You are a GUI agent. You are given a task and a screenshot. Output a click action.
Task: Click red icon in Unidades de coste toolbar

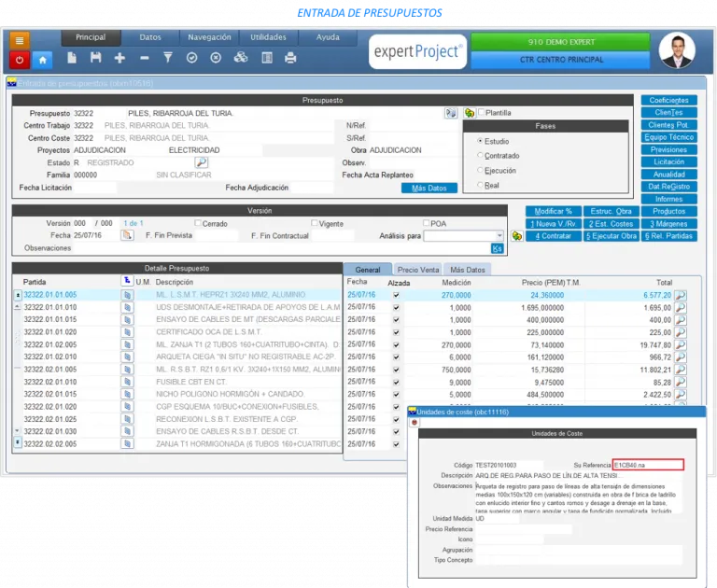415,423
